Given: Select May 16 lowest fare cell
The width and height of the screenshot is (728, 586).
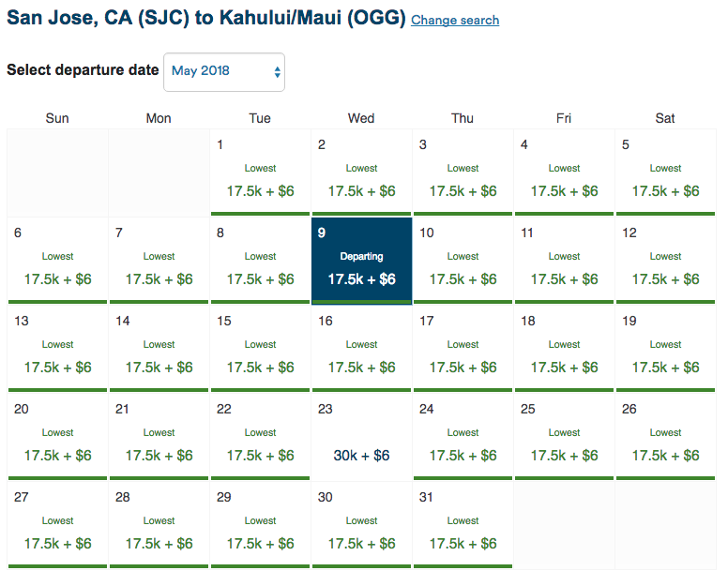Looking at the screenshot, I should [361, 354].
